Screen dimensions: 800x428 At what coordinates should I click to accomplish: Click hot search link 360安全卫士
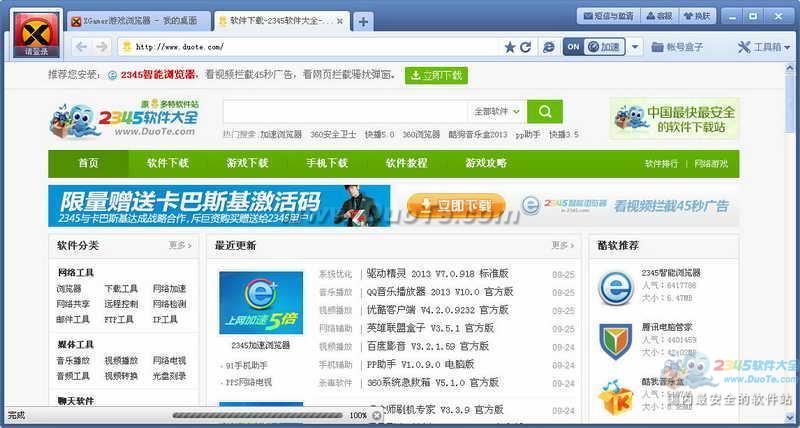pyautogui.click(x=333, y=135)
